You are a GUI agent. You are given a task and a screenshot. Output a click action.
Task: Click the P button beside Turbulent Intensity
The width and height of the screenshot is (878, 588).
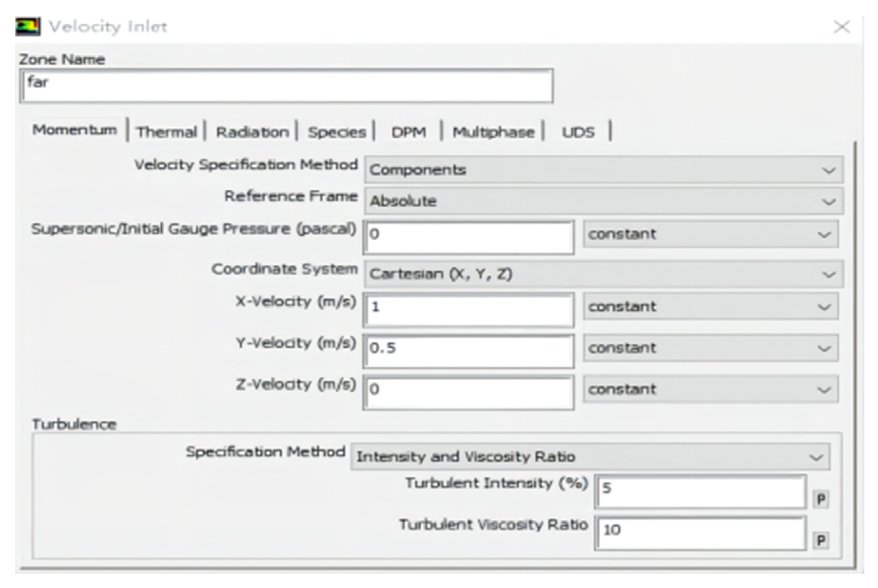coord(820,499)
